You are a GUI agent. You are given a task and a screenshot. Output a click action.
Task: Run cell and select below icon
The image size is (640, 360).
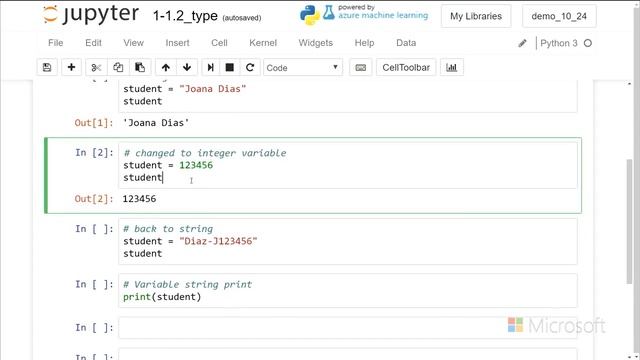pyautogui.click(x=211, y=67)
